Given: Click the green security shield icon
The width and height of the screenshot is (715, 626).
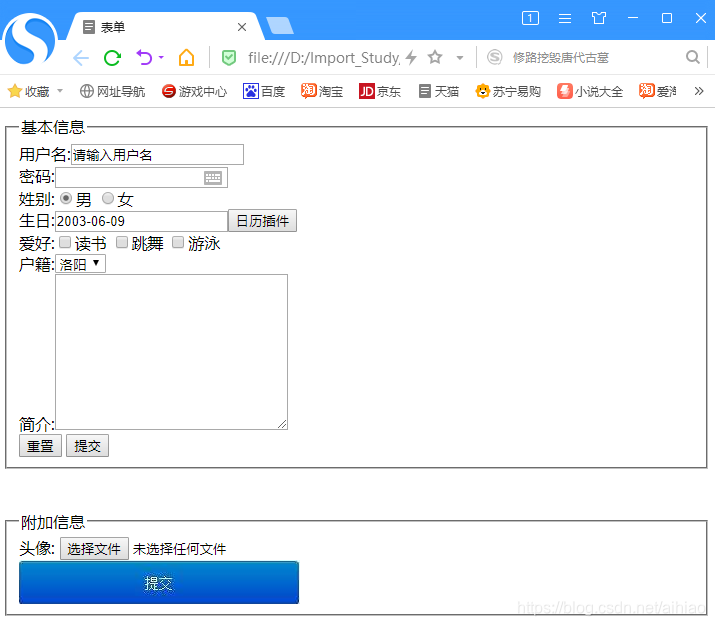Looking at the screenshot, I should pos(229,58).
